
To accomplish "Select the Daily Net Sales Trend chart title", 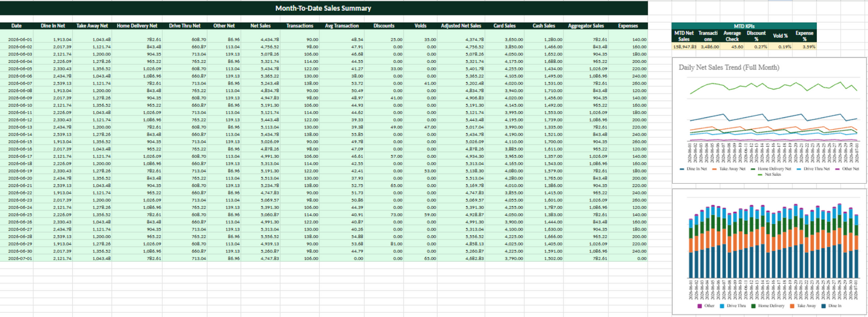I will [729, 67].
